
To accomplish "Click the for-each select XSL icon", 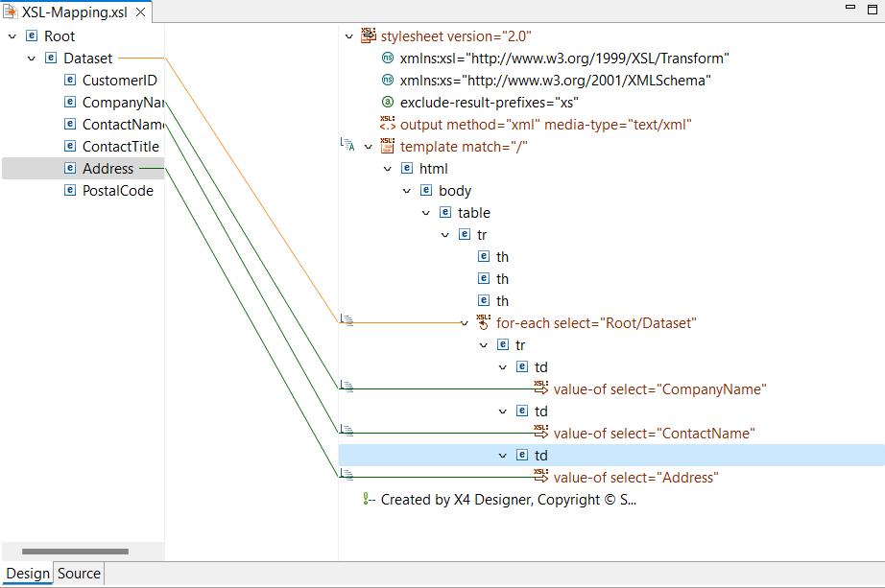I will pos(484,323).
